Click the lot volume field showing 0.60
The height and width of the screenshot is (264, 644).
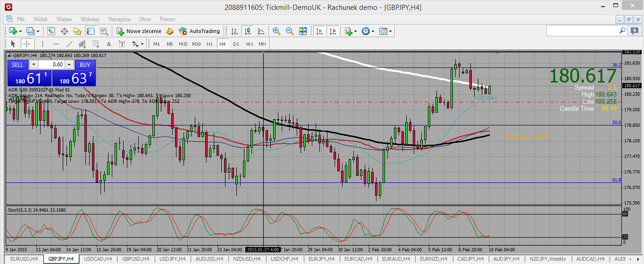coord(51,65)
